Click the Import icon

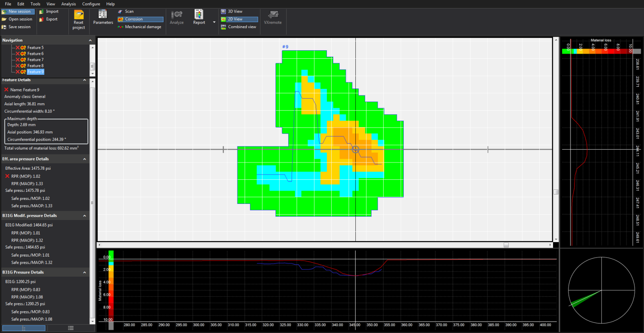[x=41, y=12]
